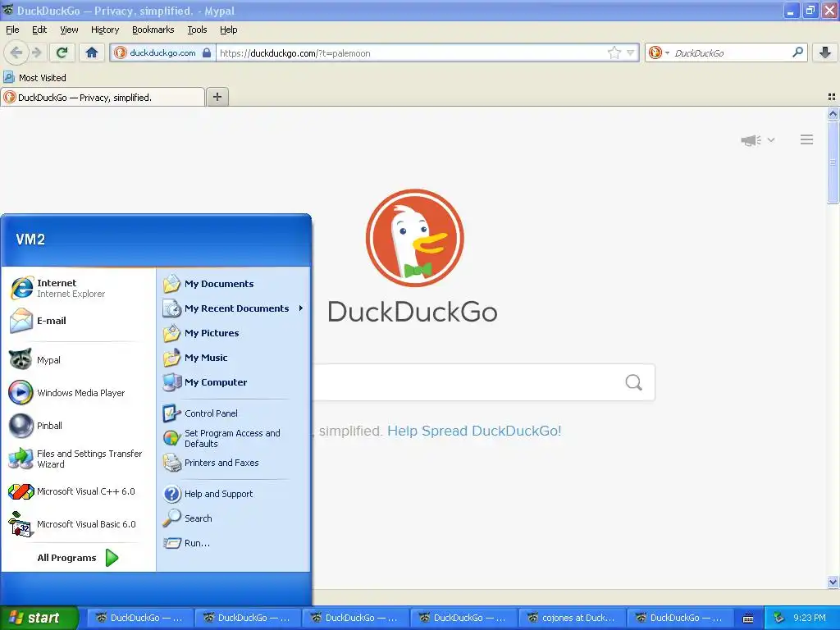Open the Run... dialog
840x630 pixels.
point(233,543)
